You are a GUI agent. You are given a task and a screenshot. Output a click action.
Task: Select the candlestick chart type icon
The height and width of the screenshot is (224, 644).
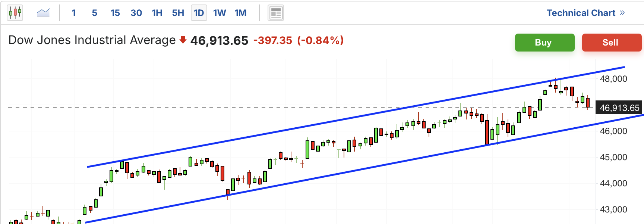[x=15, y=13]
